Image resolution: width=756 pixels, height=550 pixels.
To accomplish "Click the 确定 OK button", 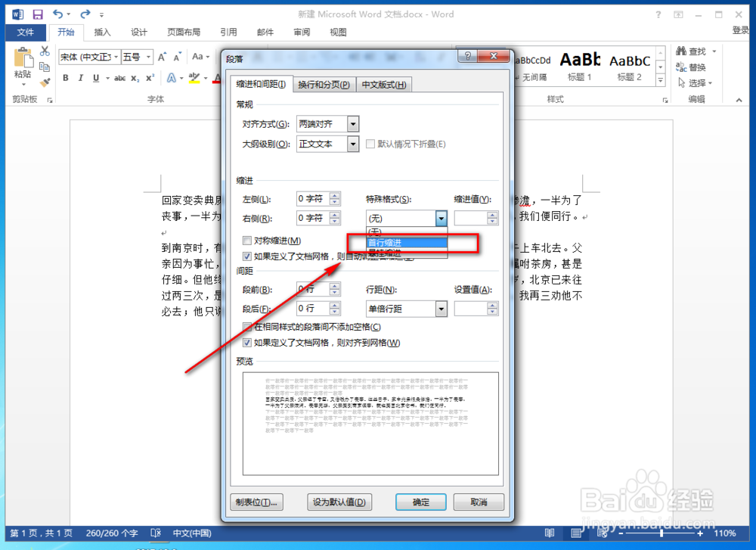I will point(421,502).
